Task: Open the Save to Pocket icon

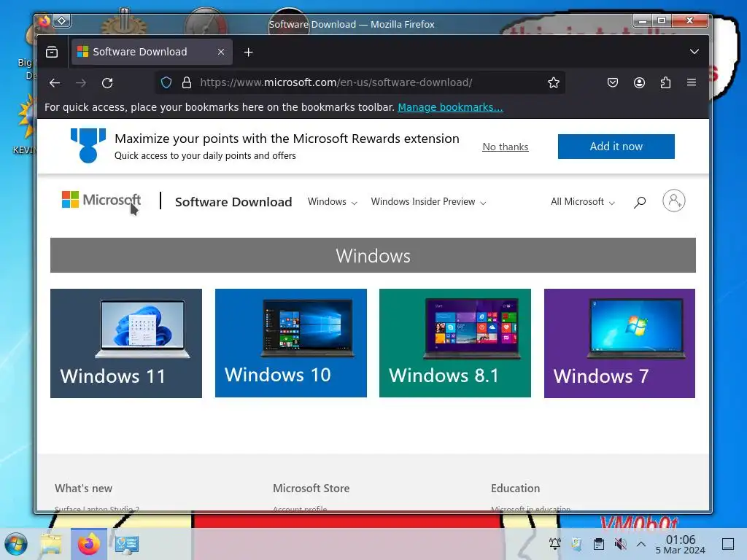Action: click(613, 82)
